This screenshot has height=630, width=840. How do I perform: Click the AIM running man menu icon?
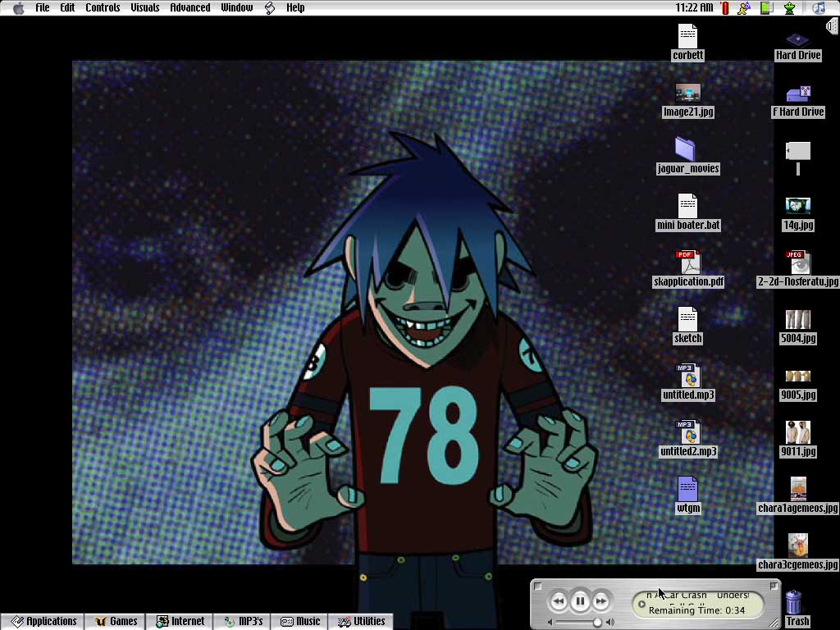pos(744,8)
